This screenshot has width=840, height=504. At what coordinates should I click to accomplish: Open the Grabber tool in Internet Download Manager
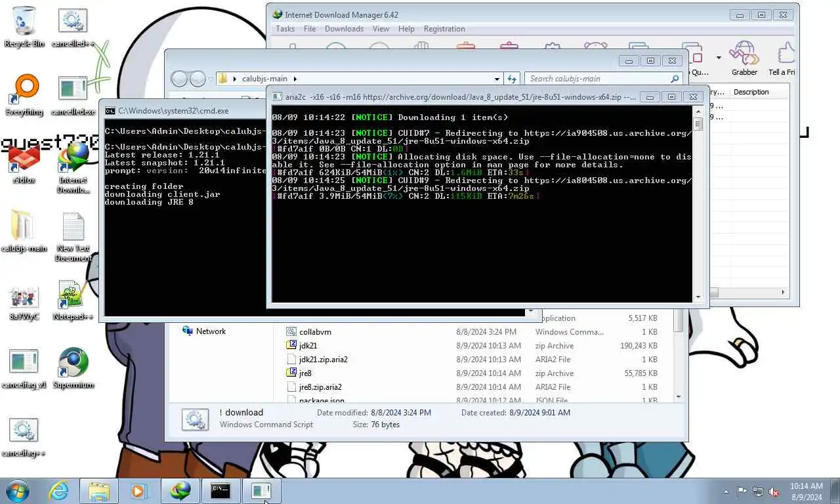tap(744, 59)
